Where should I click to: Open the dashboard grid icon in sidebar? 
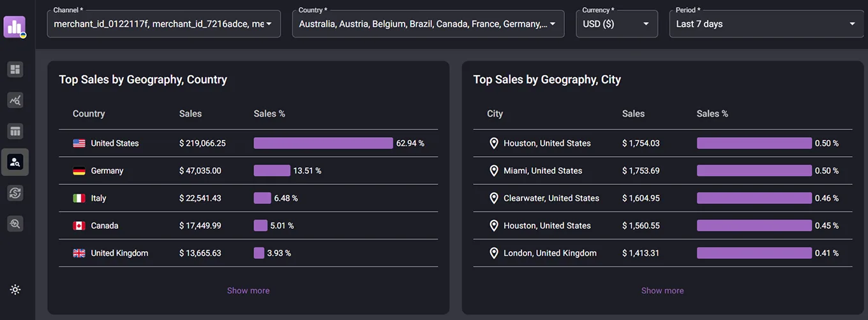tap(15, 69)
